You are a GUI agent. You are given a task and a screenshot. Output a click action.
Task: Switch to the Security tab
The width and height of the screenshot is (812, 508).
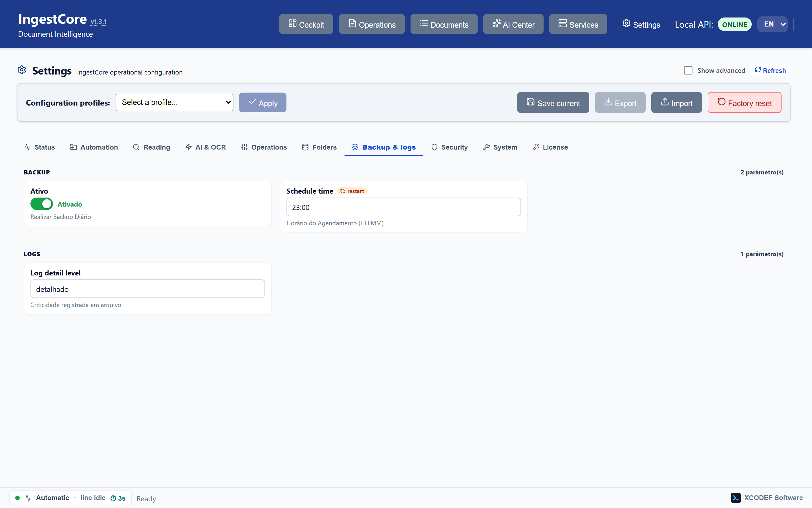[x=449, y=147]
